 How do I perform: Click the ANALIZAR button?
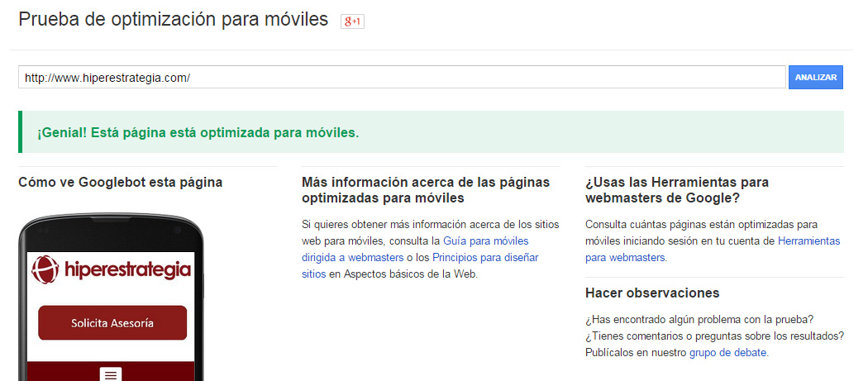pos(815,78)
